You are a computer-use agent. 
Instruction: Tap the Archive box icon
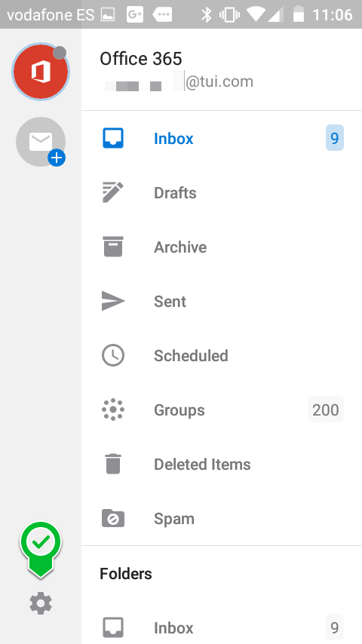[x=113, y=247]
